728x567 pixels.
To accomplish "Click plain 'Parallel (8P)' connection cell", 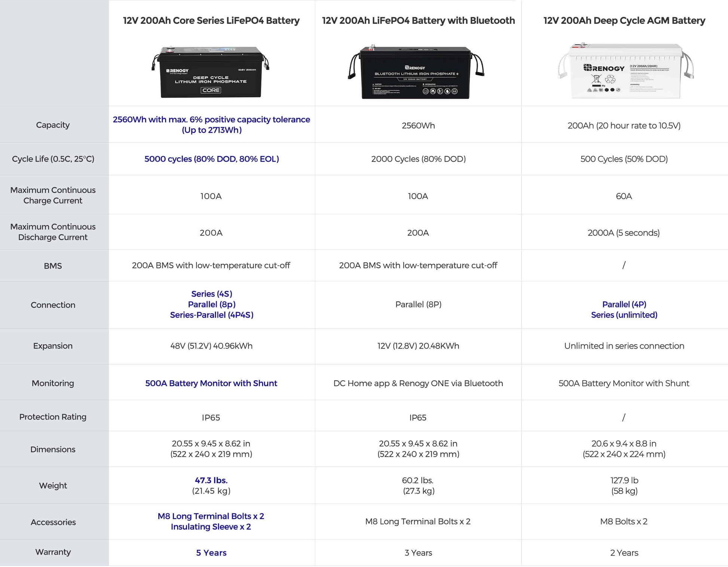I will pyautogui.click(x=418, y=305).
